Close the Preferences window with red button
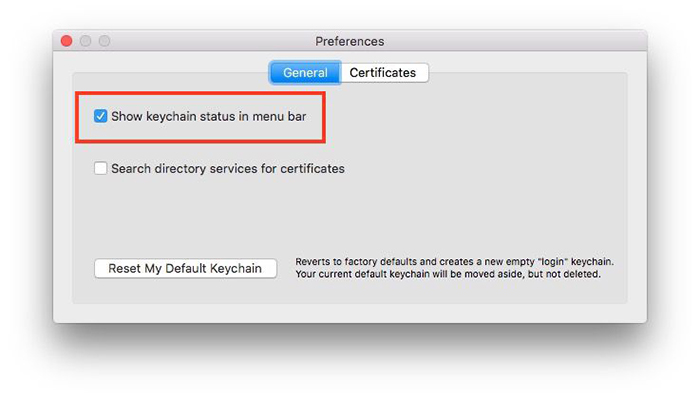The height and width of the screenshot is (399, 700). 67,41
